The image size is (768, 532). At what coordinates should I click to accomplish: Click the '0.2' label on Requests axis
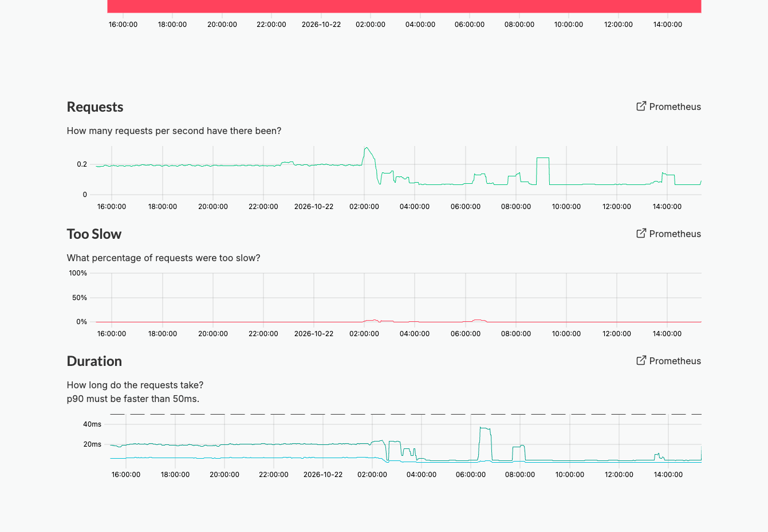[x=82, y=164]
